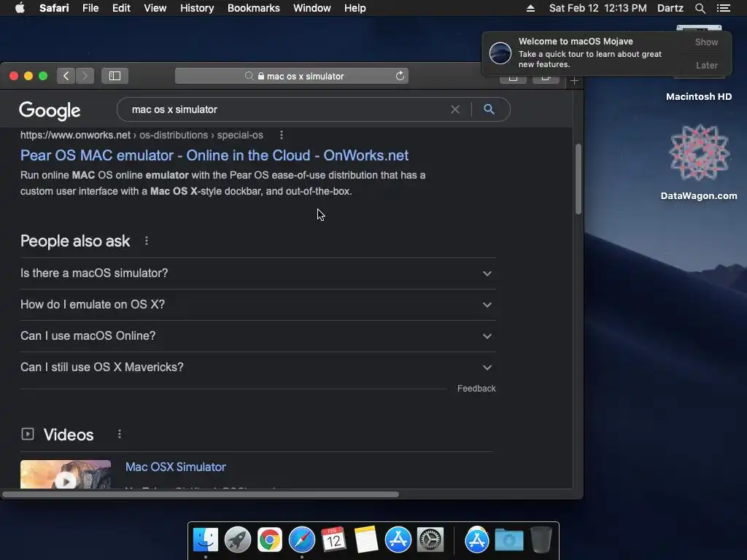
Task: Open Notification Center list icon
Action: [724, 8]
